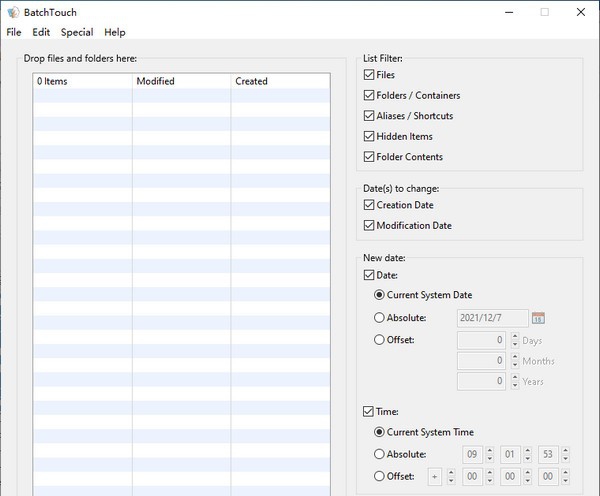Select Absolute date radio button
This screenshot has width=600, height=496.
(379, 318)
